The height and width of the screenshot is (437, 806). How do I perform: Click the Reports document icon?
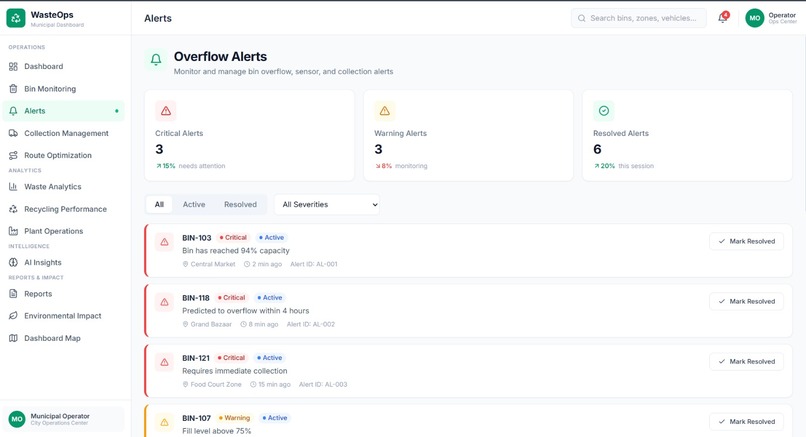[x=13, y=294]
